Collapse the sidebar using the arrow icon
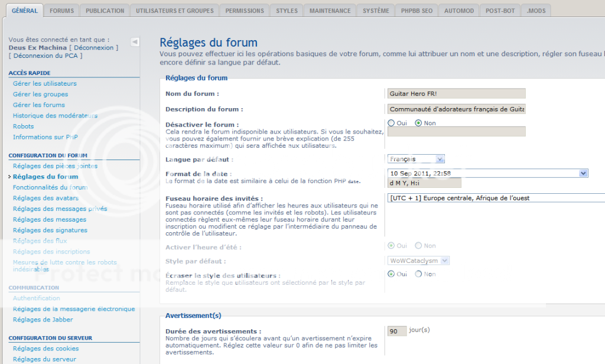Image resolution: width=605 pixels, height=364 pixels. coord(135,42)
